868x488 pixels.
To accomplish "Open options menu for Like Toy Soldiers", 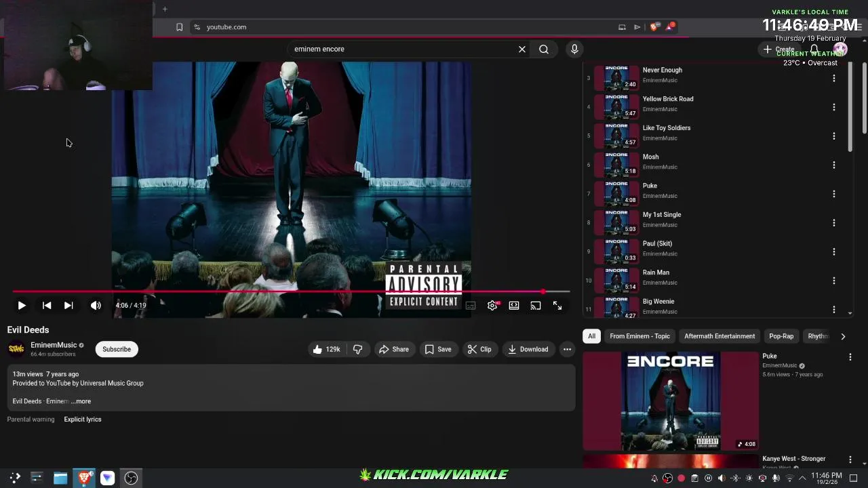I will pyautogui.click(x=834, y=136).
